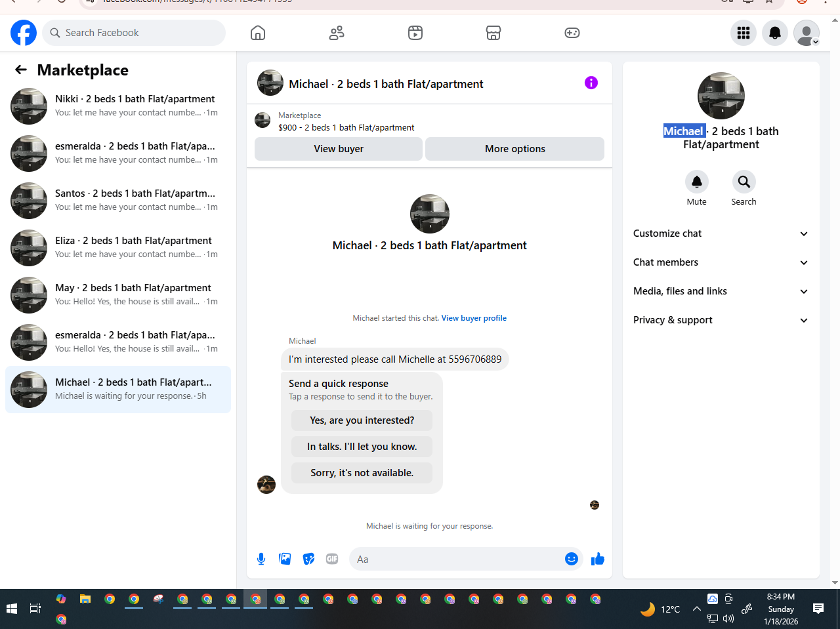Open the Facebook logo home link
Viewport: 840px width, 629px height.
24,33
